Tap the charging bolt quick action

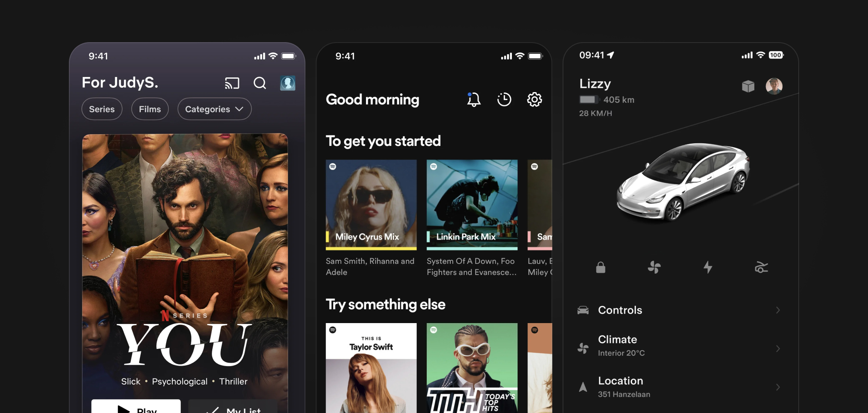coord(708,268)
